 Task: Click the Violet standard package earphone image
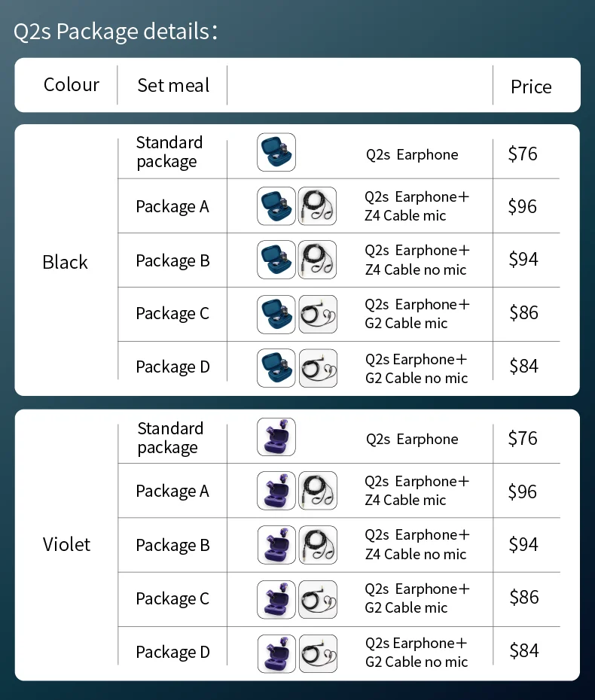[276, 437]
